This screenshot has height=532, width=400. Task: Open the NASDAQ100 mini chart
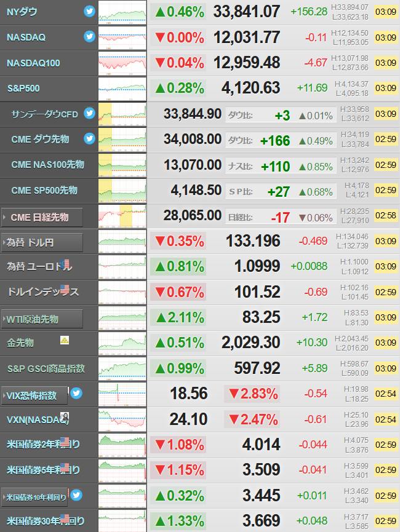tap(122, 63)
